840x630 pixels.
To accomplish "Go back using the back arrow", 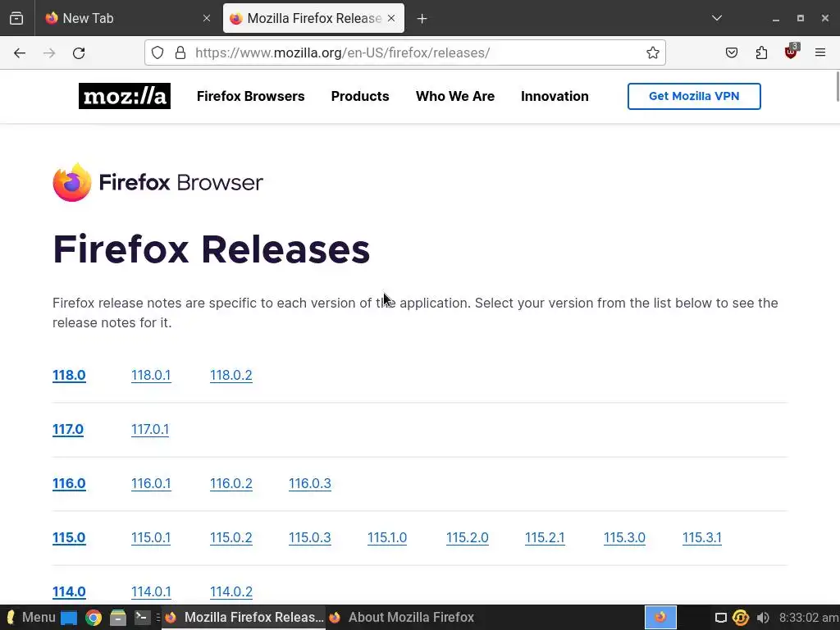I will click(20, 53).
